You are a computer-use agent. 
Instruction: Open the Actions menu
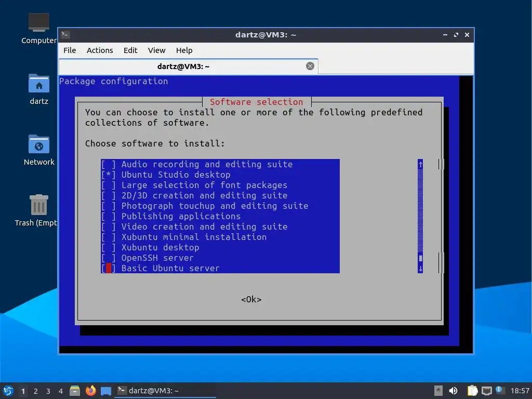tap(100, 50)
